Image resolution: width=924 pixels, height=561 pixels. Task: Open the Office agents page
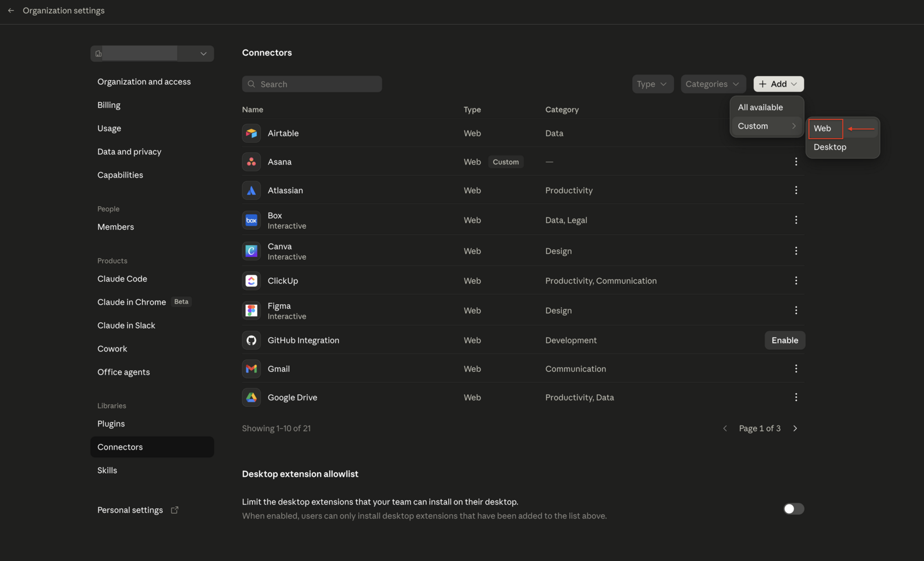124,373
